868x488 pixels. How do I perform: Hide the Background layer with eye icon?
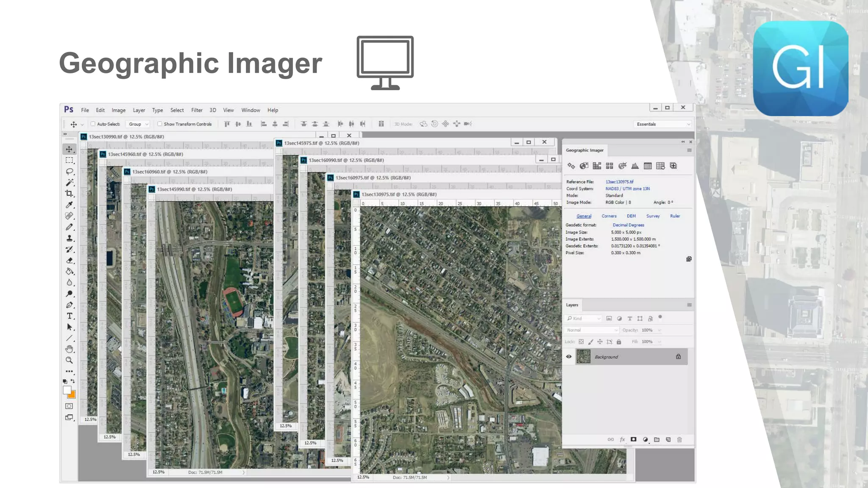[x=569, y=357]
